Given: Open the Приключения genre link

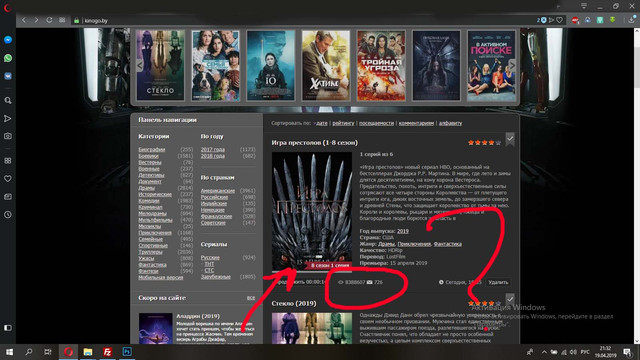Looking at the screenshot, I should point(414,244).
